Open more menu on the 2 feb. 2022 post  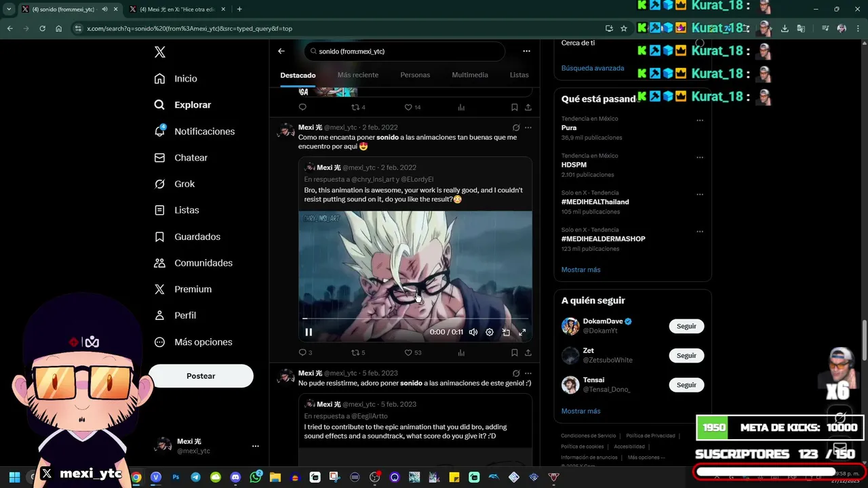pos(528,127)
